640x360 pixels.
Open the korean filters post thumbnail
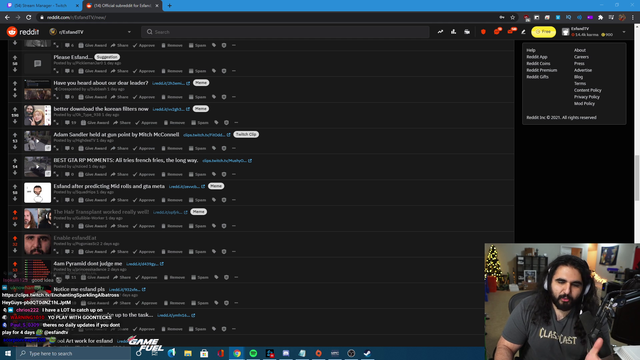pos(38,115)
